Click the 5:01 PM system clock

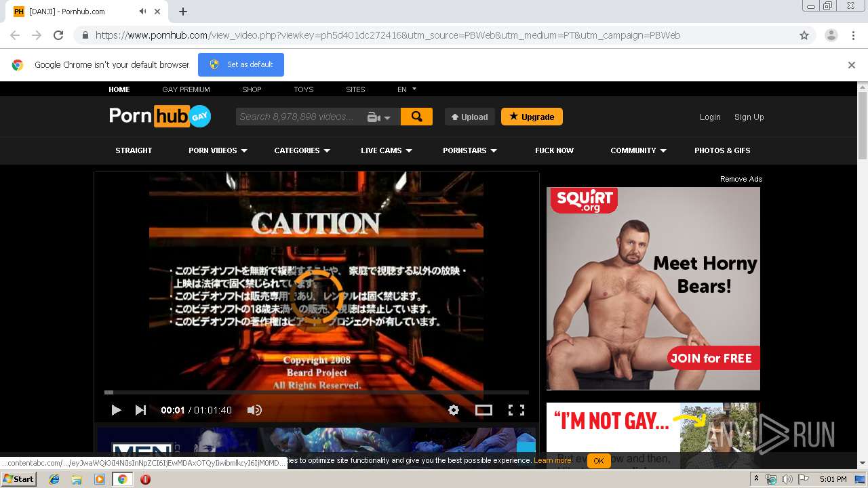coord(833,479)
